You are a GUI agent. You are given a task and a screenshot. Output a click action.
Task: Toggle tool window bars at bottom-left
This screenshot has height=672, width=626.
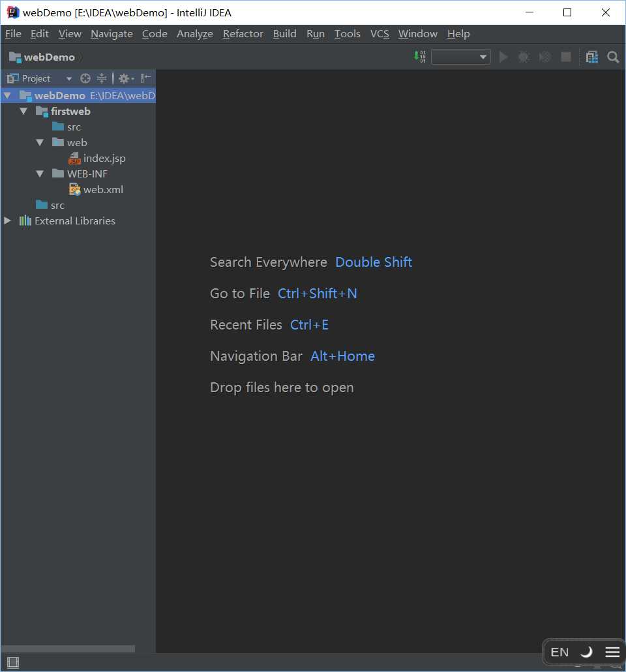tap(13, 663)
